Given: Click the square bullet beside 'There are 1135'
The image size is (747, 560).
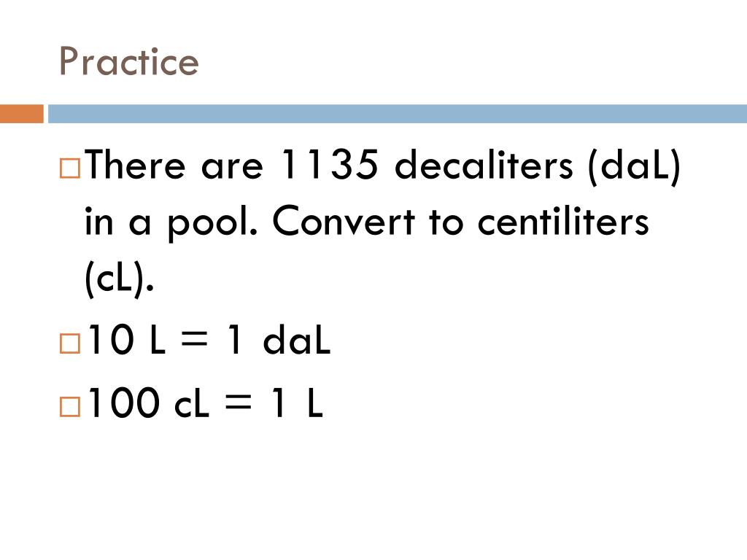Looking at the screenshot, I should 70,168.
